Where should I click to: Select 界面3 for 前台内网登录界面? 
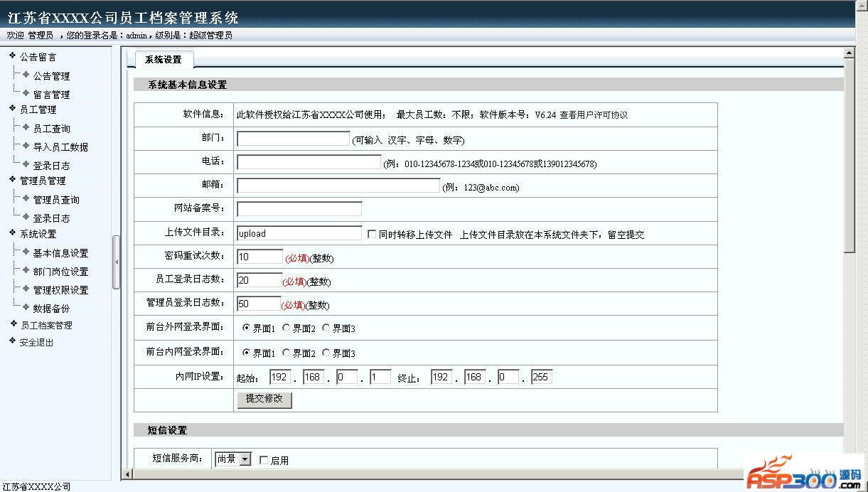click(326, 352)
